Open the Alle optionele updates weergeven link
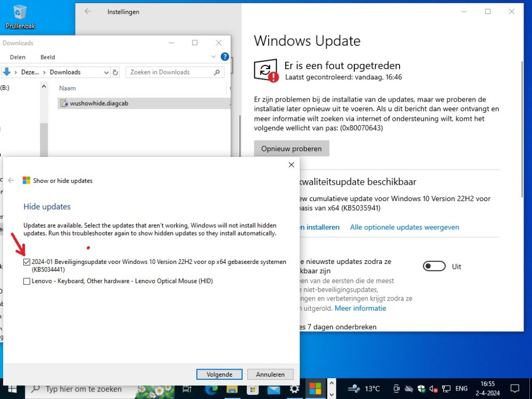 (x=404, y=227)
